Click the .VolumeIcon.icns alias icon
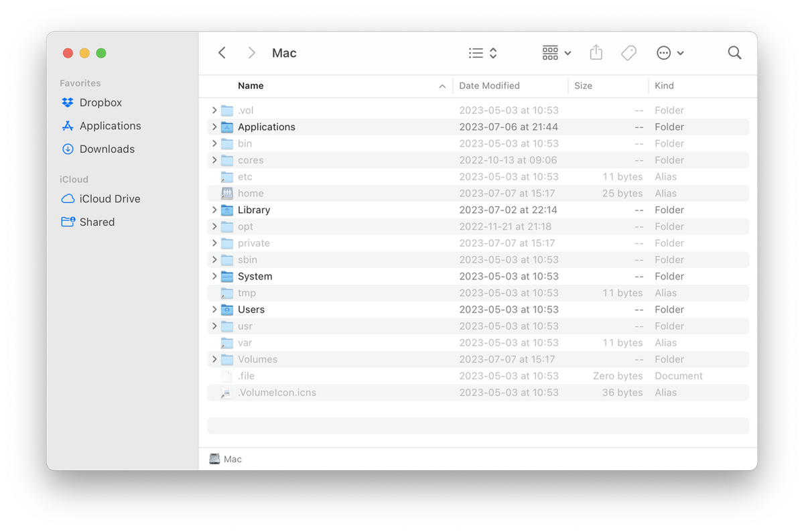 [227, 393]
